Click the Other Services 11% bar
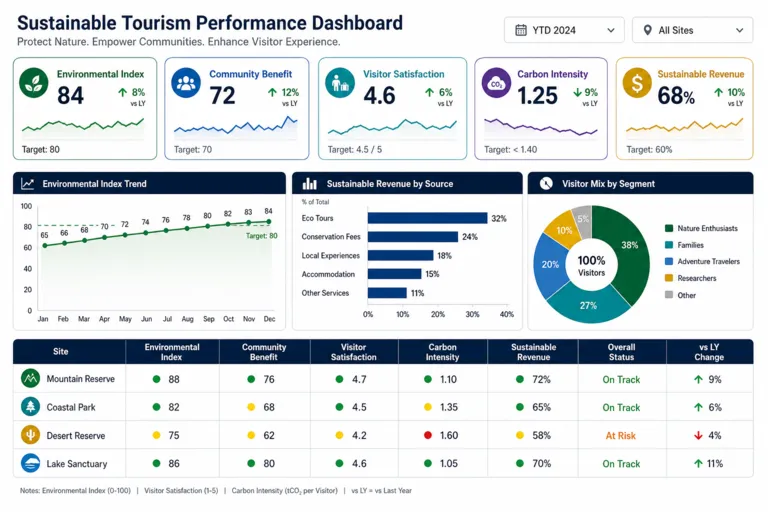Image resolution: width=768 pixels, height=512 pixels. [x=387, y=293]
